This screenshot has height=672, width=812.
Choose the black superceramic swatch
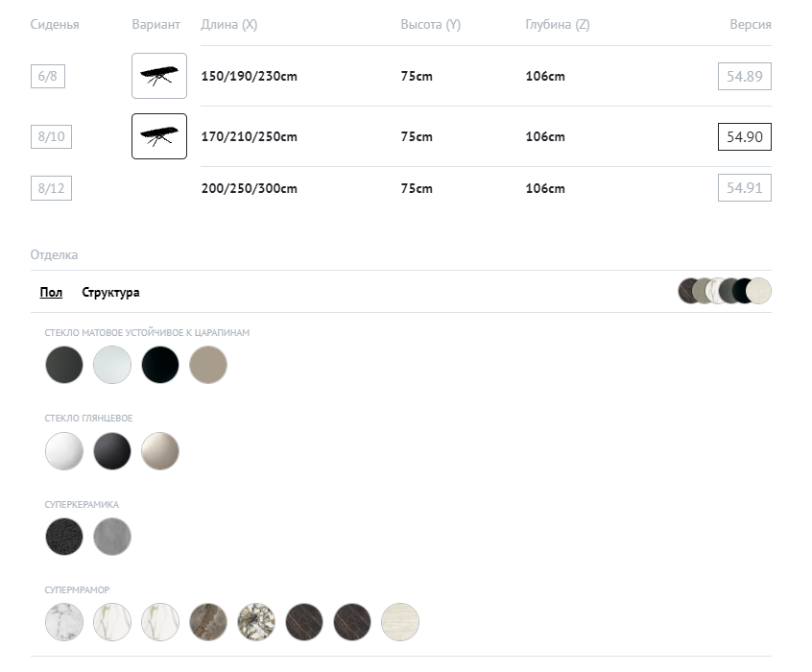point(64,537)
